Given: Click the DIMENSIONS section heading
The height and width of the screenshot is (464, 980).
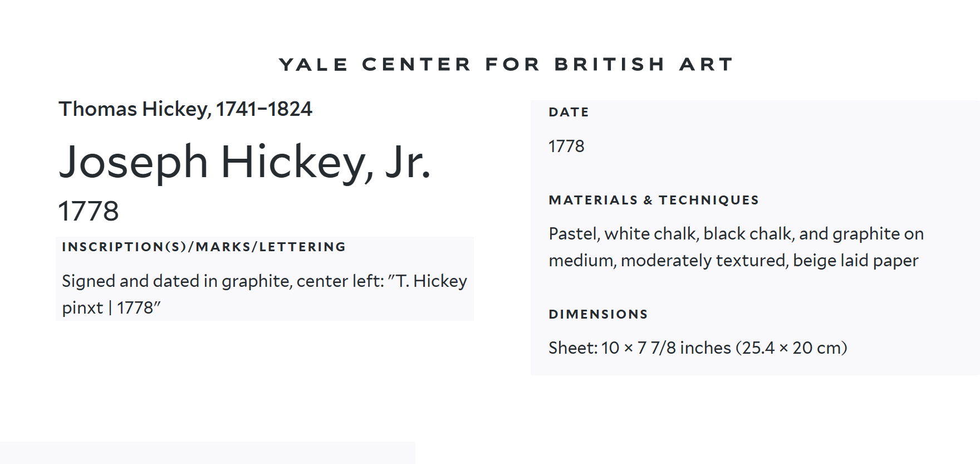Looking at the screenshot, I should click(x=598, y=314).
